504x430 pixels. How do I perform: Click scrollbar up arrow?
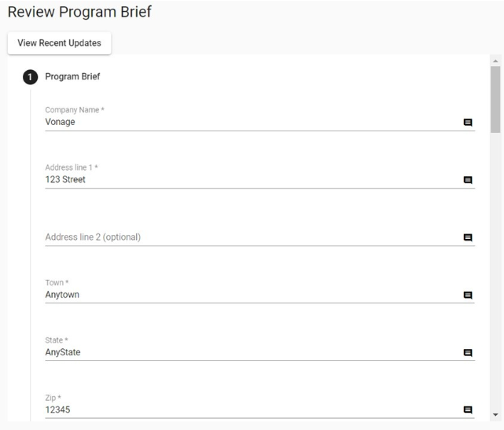tap(495, 61)
